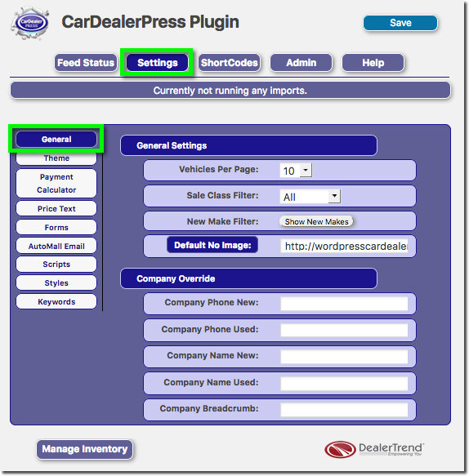Click the Default No Image URL field

coord(344,247)
